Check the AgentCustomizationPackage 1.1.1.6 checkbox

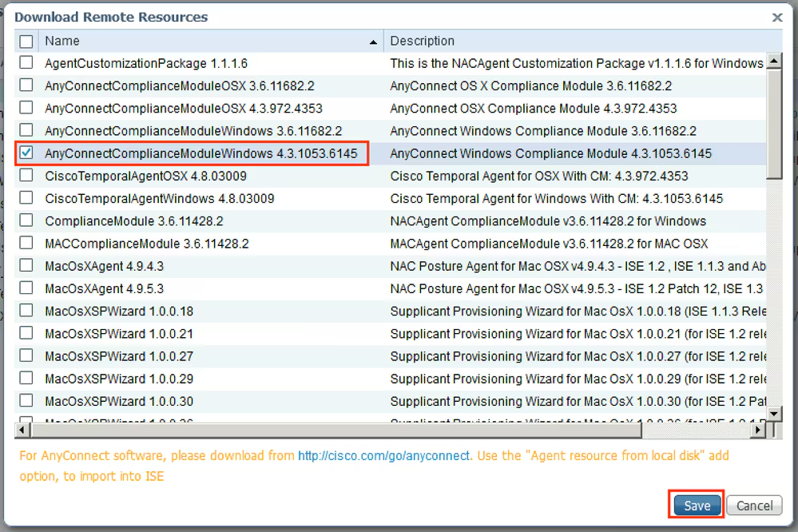[26, 63]
